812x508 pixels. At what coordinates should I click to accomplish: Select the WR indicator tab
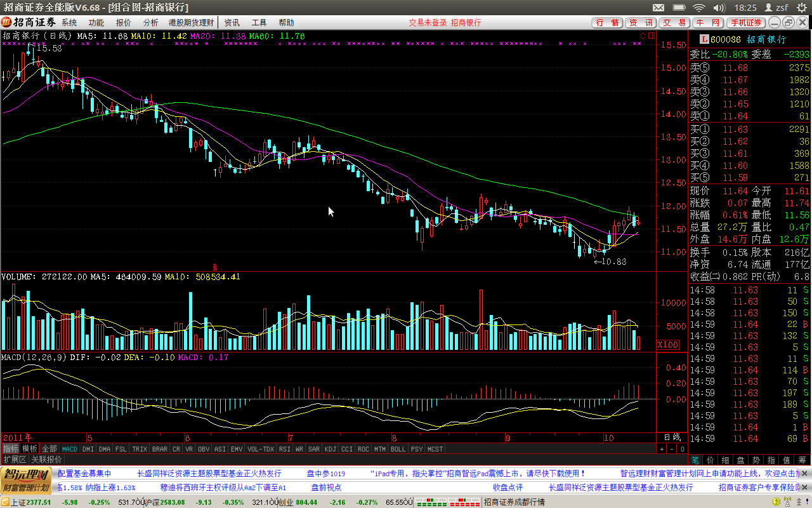click(x=299, y=449)
